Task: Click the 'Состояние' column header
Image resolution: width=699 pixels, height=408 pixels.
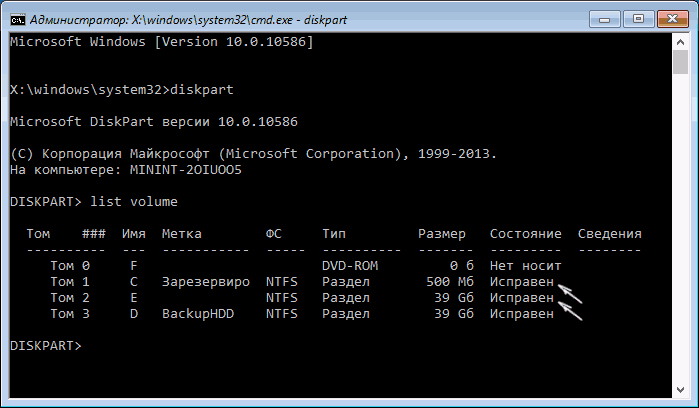Action: click(525, 233)
